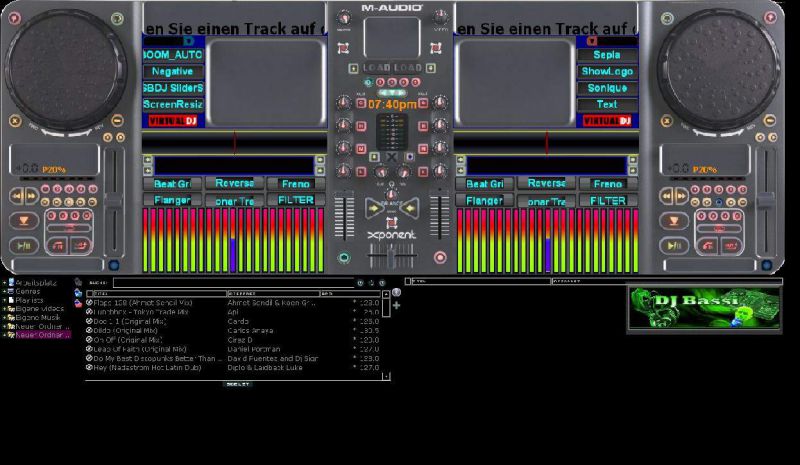The height and width of the screenshot is (465, 800).
Task: Click the left deck jog wheel
Action: [66, 71]
